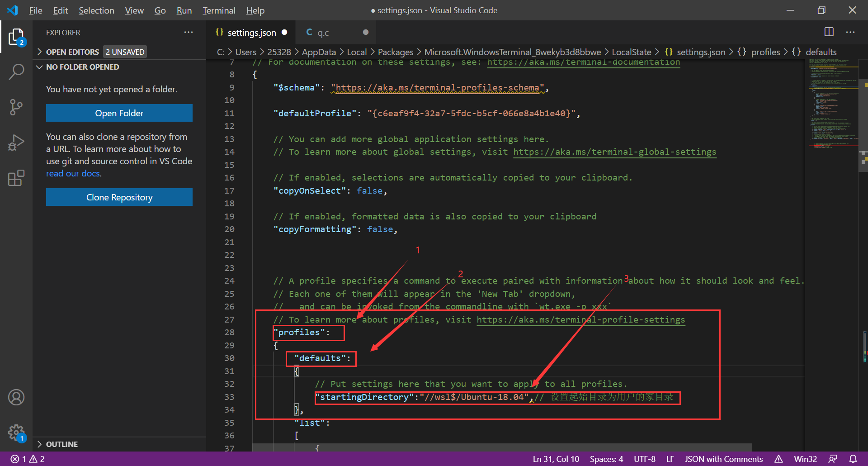Click 'Spaces: 4' indentation indicator
868x466 pixels.
tap(606, 459)
